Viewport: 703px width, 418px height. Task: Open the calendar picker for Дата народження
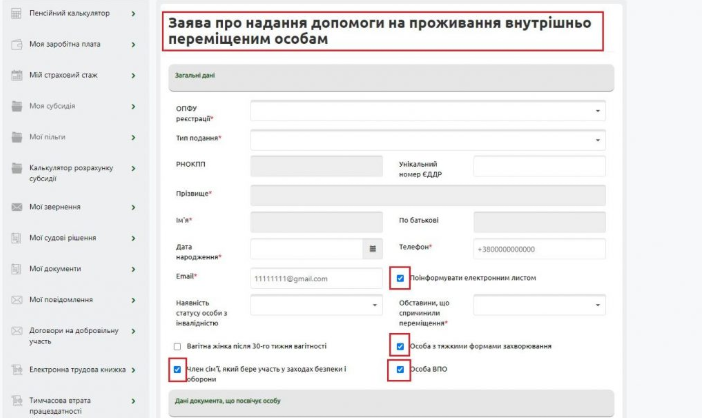click(x=374, y=248)
